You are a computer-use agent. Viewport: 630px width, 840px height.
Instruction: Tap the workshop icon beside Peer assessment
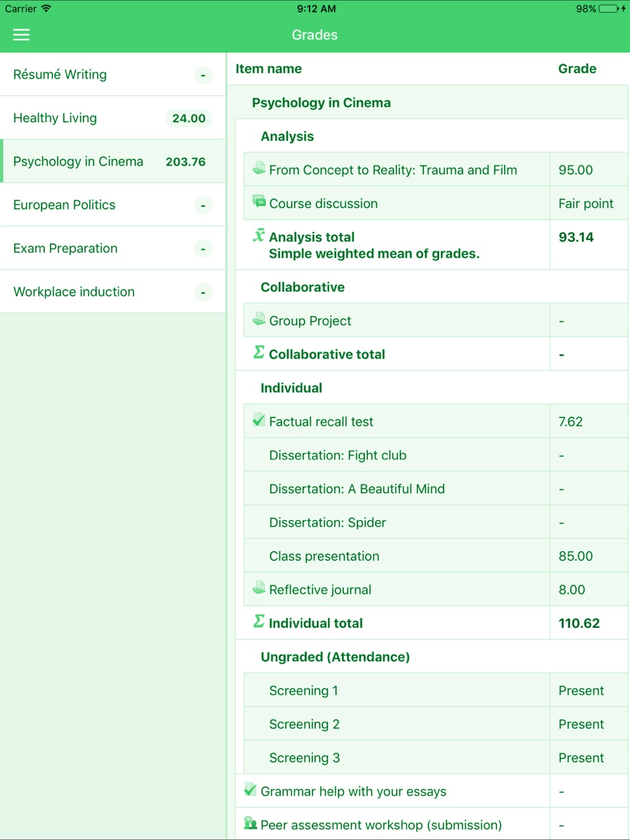pyautogui.click(x=250, y=823)
